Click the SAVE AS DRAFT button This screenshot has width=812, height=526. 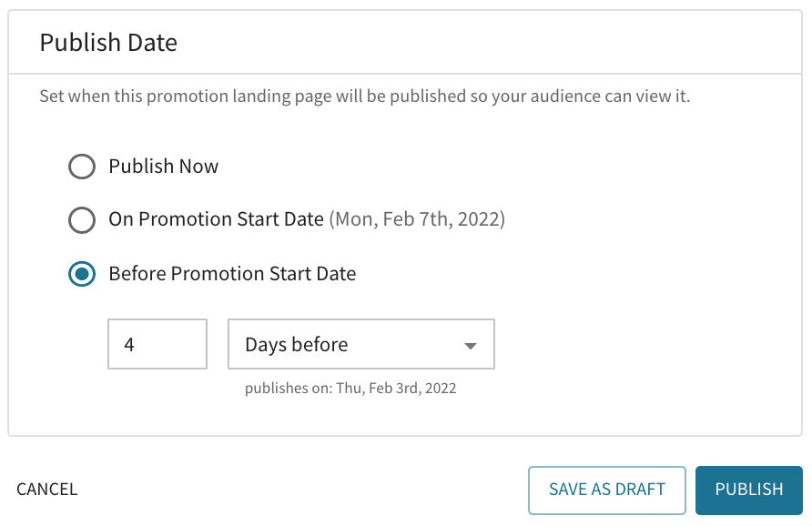[x=607, y=490]
